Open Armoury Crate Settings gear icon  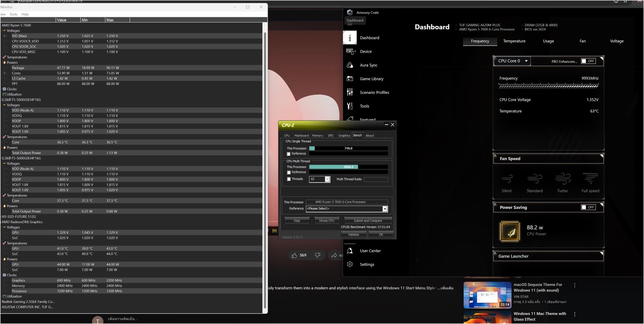pos(350,264)
